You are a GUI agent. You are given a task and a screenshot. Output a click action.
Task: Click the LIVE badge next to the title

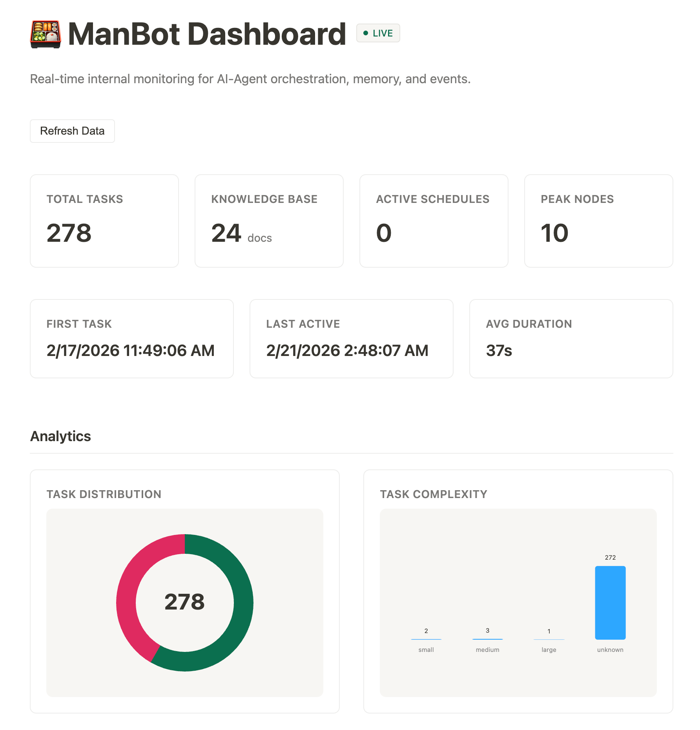(377, 33)
